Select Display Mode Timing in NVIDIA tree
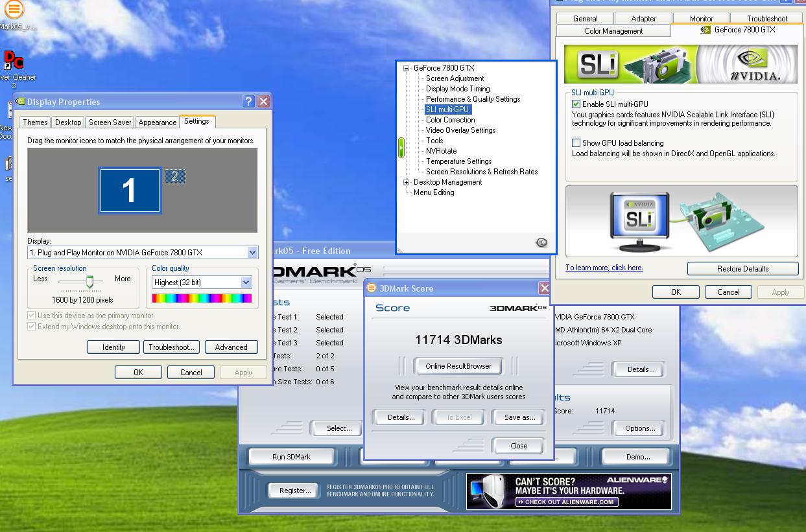Screen dimensions: 806x532 click(458, 89)
